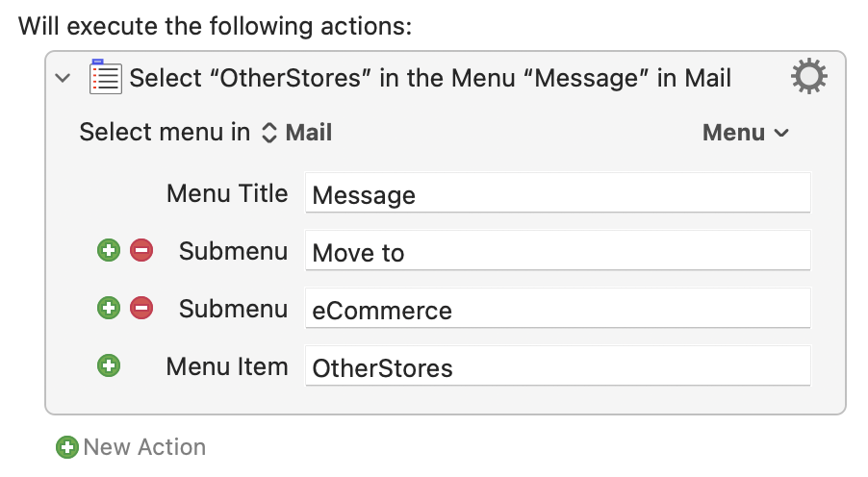Viewport: 868px width, 477px height.
Task: Open the action gear settings menu
Action: [808, 76]
